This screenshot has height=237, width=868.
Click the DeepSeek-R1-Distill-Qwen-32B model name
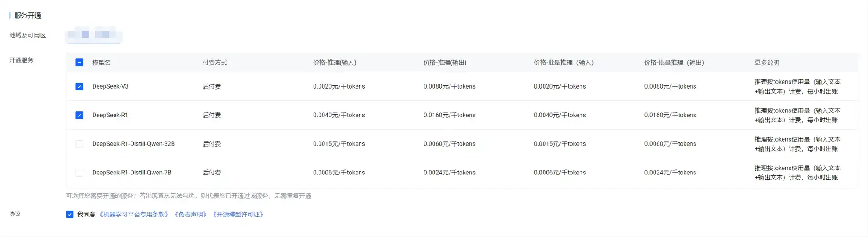[133, 144]
